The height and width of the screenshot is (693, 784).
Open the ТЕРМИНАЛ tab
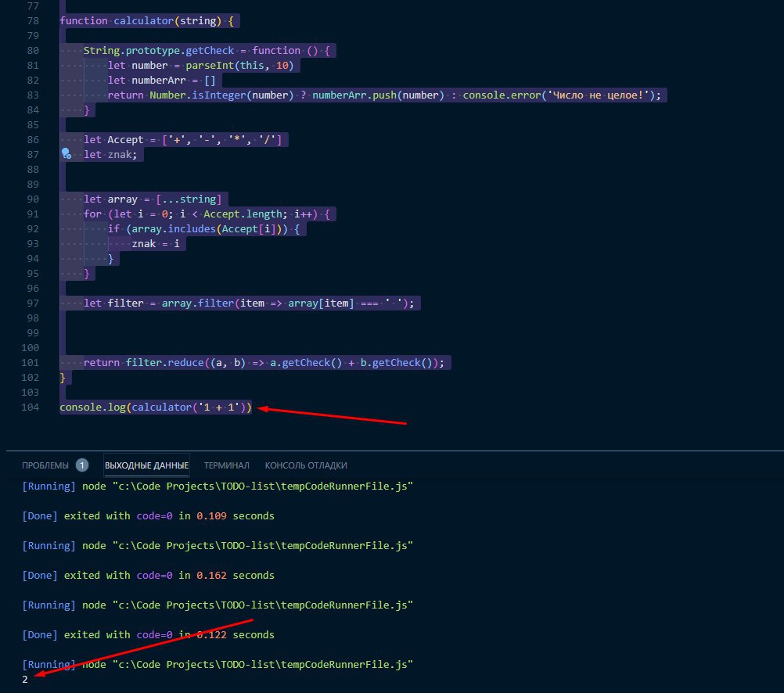tap(226, 465)
